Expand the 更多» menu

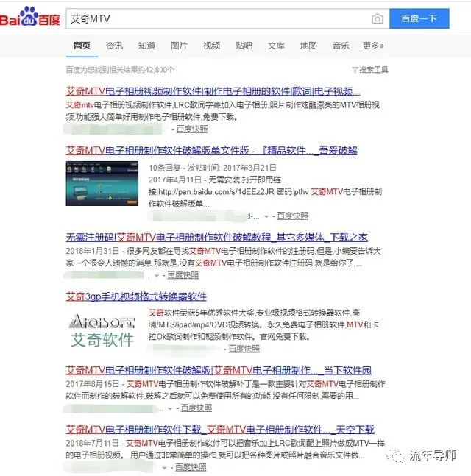tap(373, 46)
